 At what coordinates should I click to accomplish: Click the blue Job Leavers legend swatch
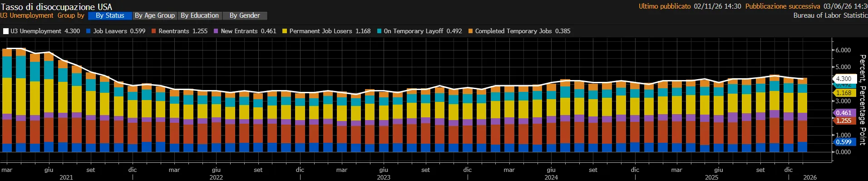pyautogui.click(x=89, y=31)
